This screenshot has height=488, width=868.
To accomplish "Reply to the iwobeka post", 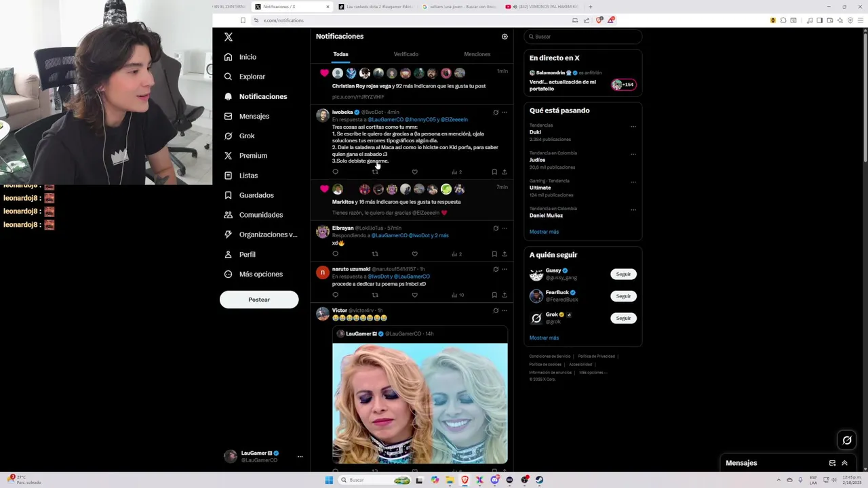I will click(x=335, y=172).
